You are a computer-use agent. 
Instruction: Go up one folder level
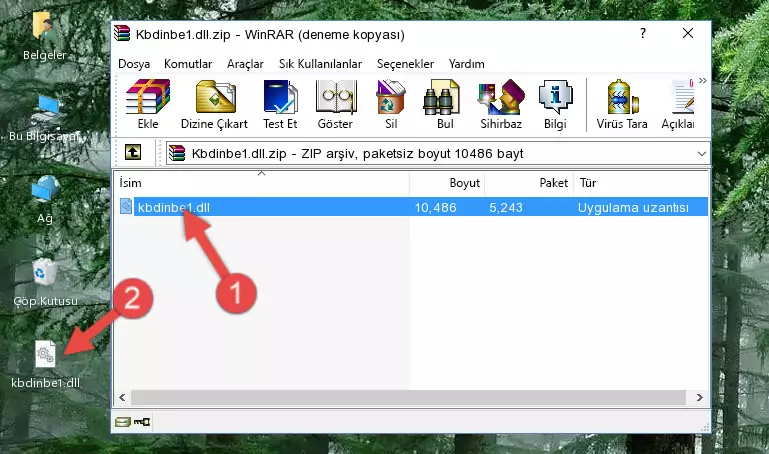coord(133,152)
